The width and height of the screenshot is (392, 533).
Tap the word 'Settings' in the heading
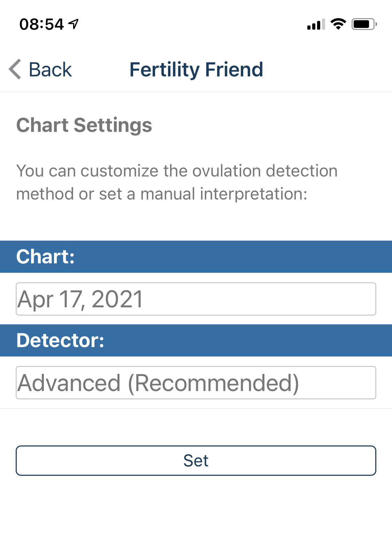click(113, 125)
